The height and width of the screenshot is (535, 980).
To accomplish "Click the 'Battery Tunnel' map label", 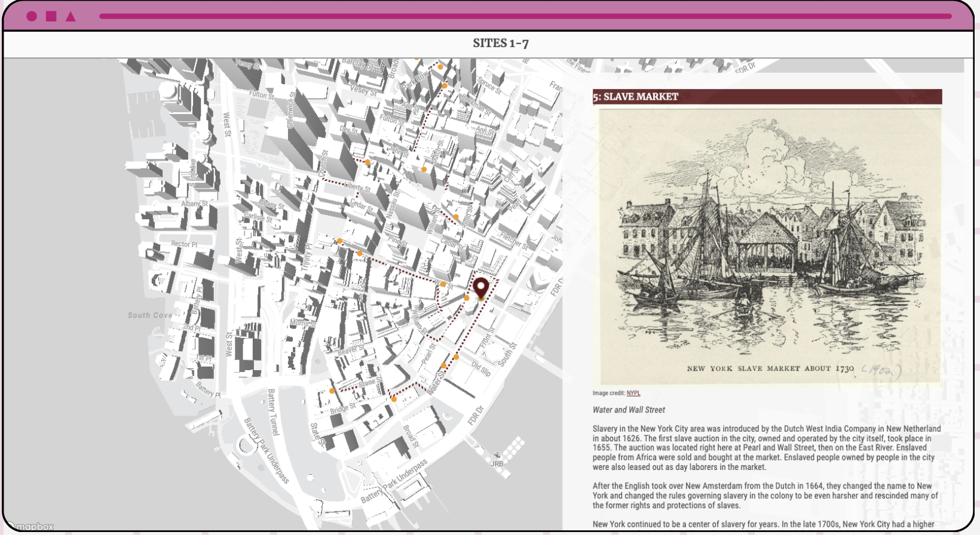I will pos(273,412).
